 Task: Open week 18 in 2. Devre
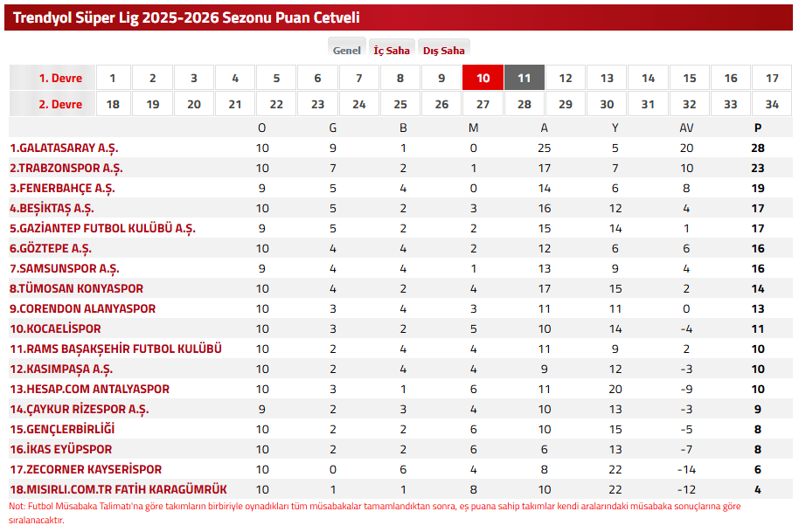pyautogui.click(x=113, y=104)
